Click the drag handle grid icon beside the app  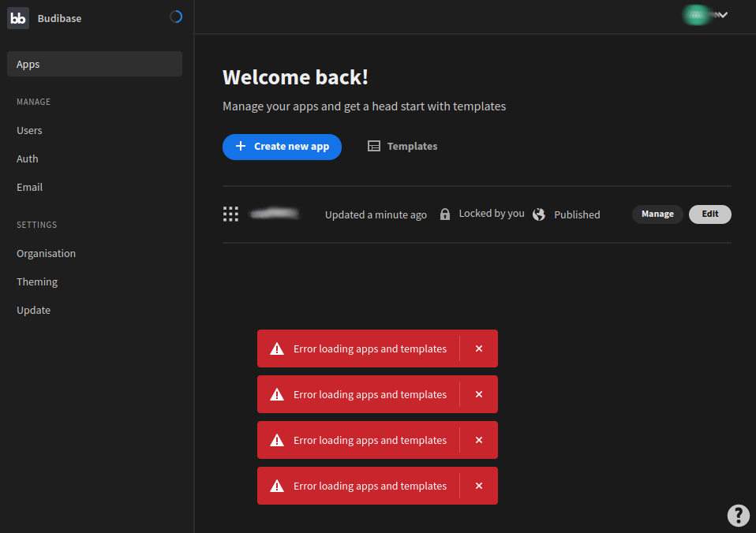click(x=230, y=213)
